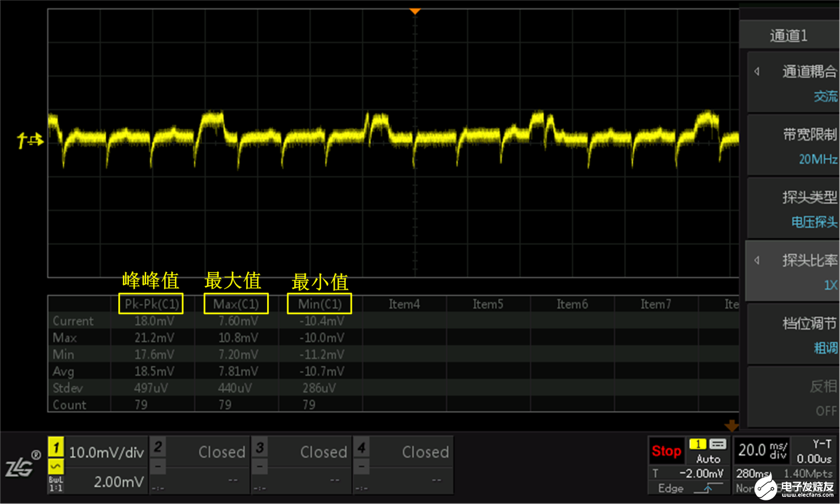Click the left arrow beside 通道耦合
The height and width of the screenshot is (504, 840).
click(757, 71)
